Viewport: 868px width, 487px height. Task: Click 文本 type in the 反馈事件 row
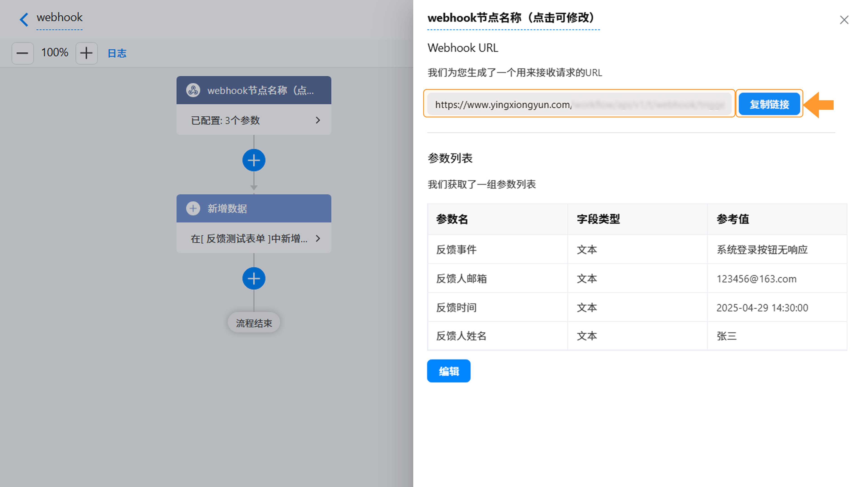[587, 250]
